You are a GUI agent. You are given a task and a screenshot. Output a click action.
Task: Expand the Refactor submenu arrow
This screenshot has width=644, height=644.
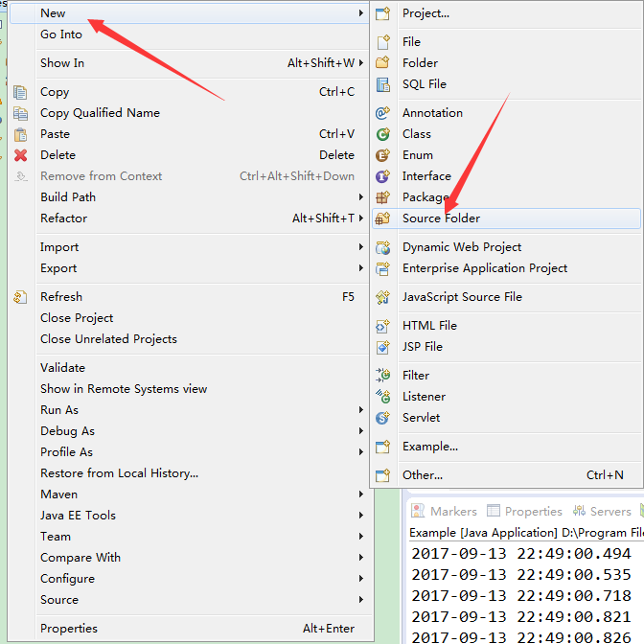(x=360, y=218)
